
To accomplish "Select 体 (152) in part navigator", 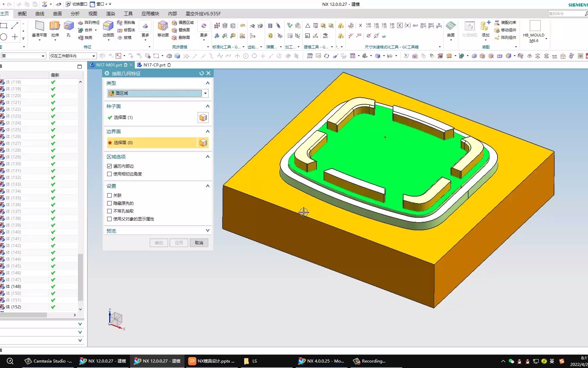I will point(13,307).
